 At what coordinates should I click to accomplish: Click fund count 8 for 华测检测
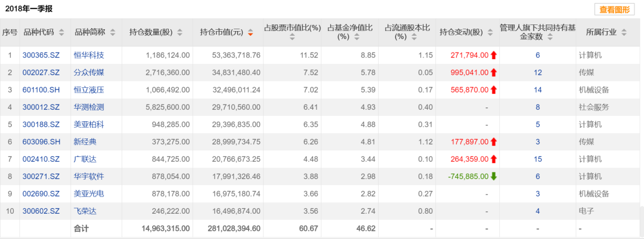[538, 107]
